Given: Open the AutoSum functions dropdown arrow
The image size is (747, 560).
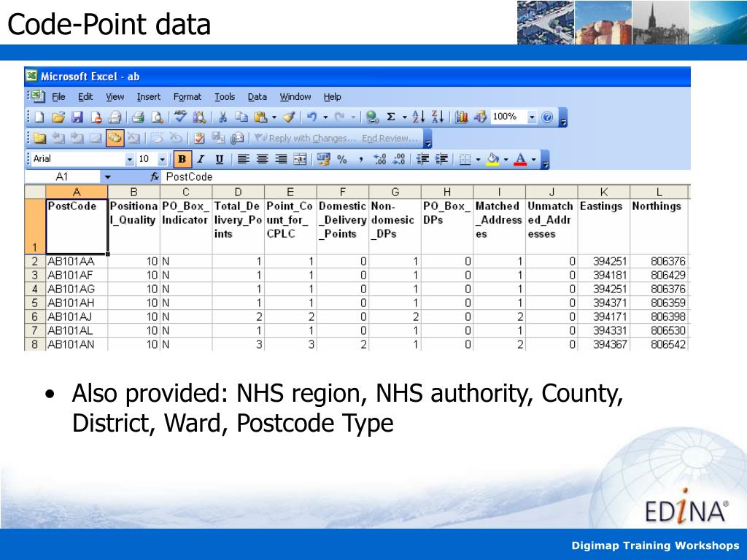Looking at the screenshot, I should coord(404,117).
